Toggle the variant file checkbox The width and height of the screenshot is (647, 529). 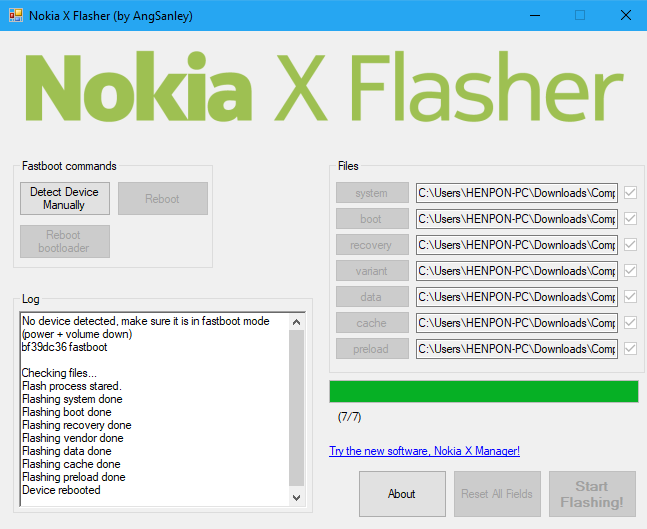tap(630, 270)
